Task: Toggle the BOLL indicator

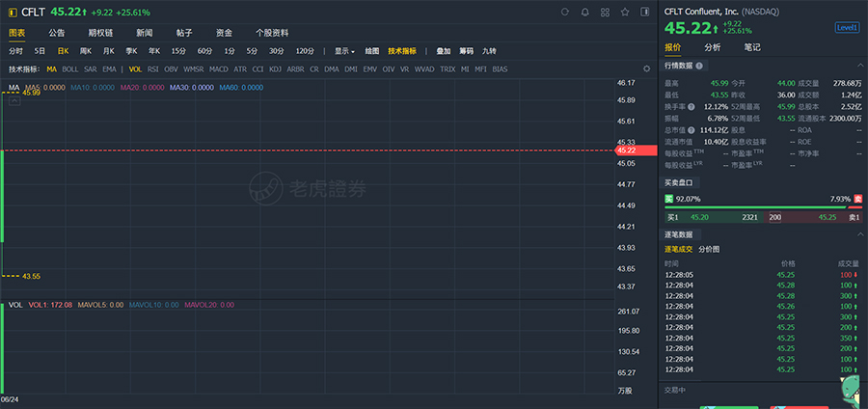Action: [69, 69]
